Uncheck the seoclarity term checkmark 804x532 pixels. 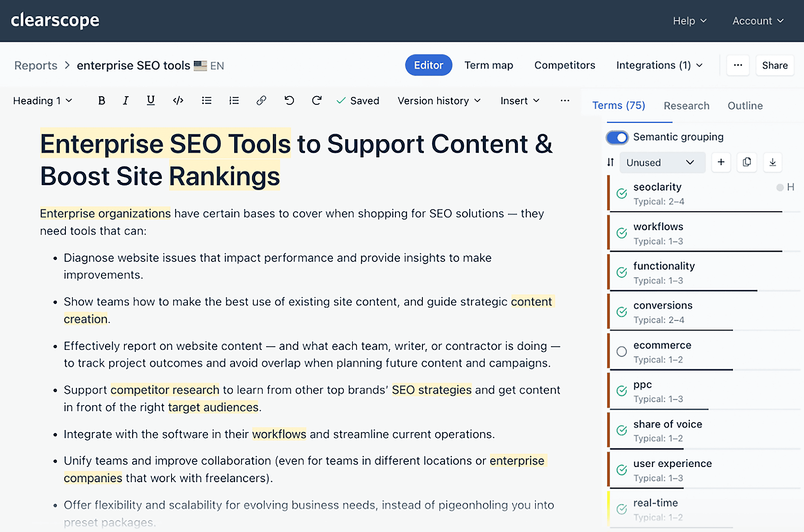click(621, 194)
